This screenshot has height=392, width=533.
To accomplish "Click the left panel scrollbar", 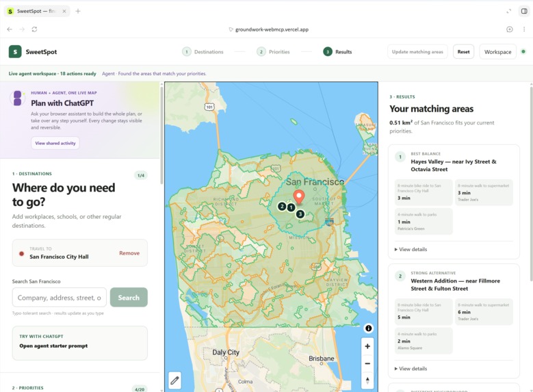I will coord(161,134).
